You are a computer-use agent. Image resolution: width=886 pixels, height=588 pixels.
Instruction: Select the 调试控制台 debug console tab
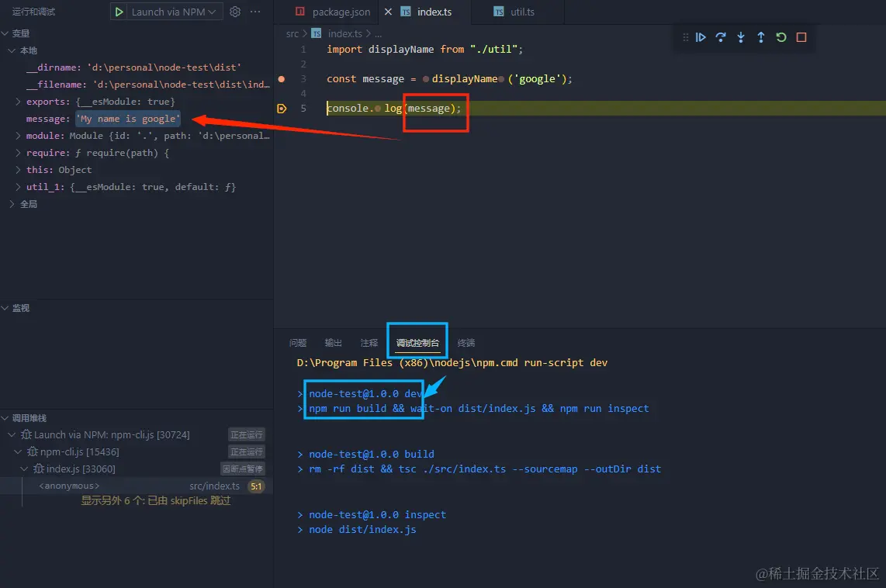coord(417,343)
